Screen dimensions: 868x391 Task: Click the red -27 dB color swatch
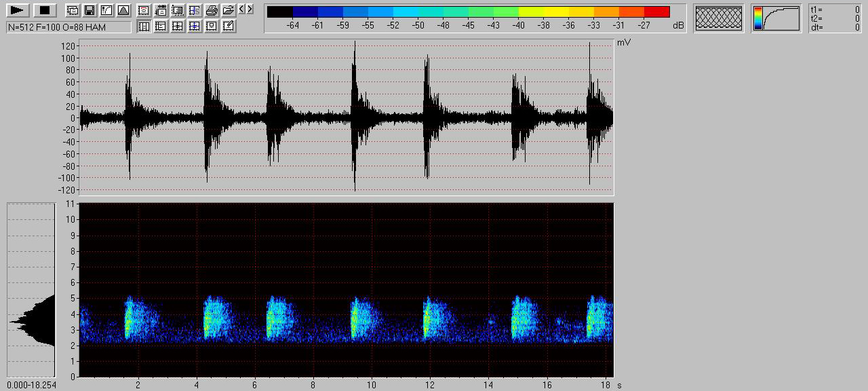656,12
